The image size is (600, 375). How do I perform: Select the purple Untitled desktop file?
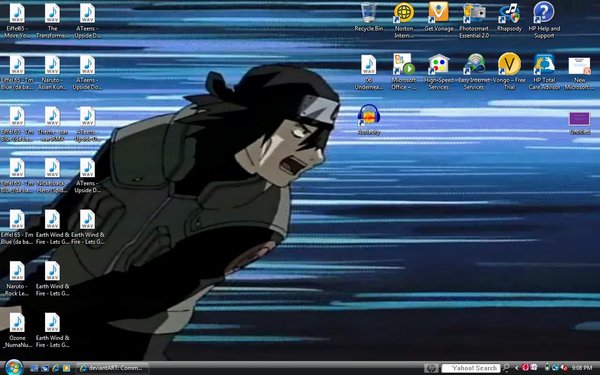click(579, 123)
